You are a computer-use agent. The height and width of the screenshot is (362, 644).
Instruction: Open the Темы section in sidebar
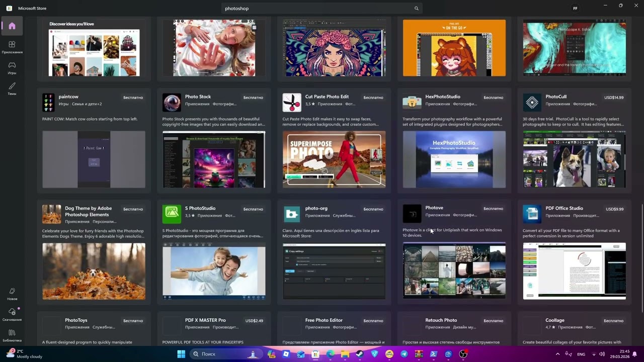[12, 88]
